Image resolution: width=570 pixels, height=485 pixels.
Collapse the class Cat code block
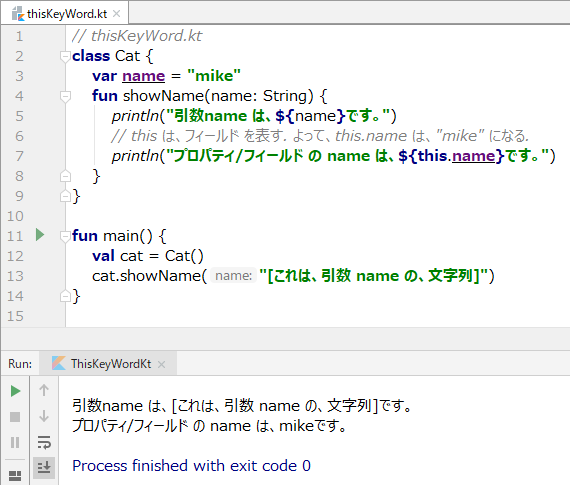tap(65, 57)
